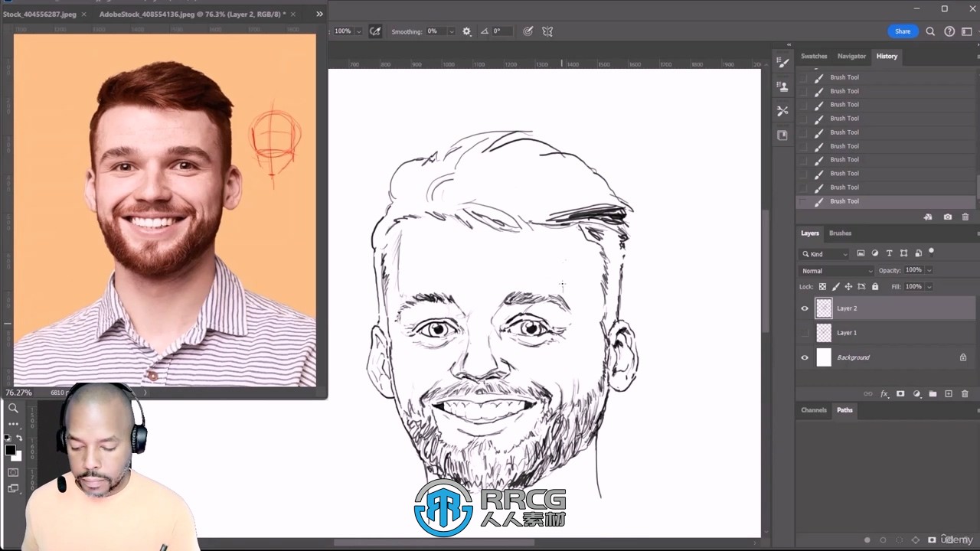Prevent artboard auto-nesting lock icon

pyautogui.click(x=861, y=287)
